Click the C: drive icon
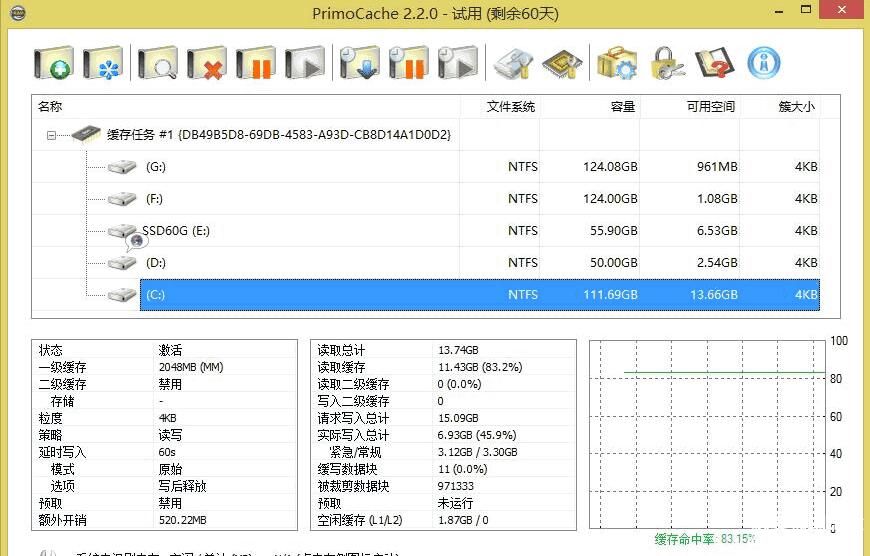 tap(122, 295)
